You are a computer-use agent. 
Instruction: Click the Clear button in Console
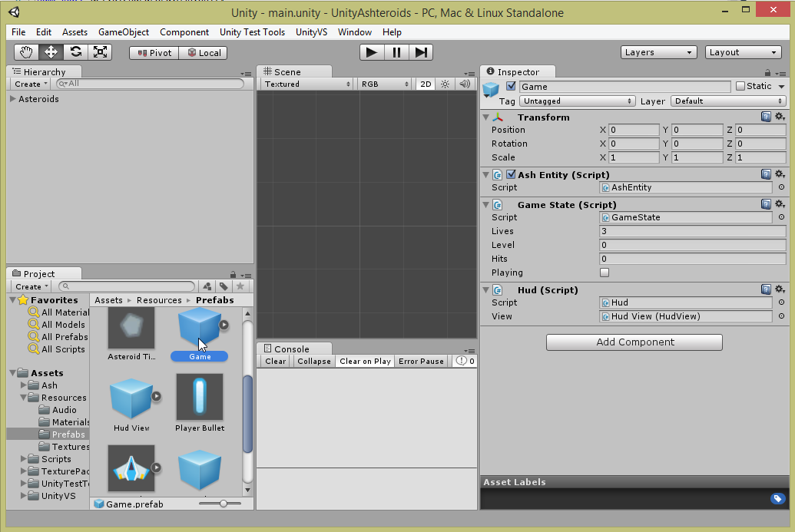click(x=275, y=362)
